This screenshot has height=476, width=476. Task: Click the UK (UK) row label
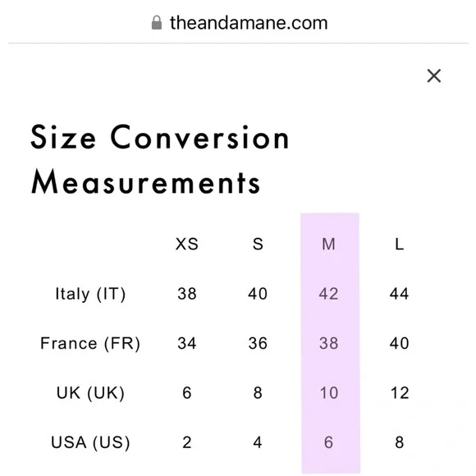(90, 393)
